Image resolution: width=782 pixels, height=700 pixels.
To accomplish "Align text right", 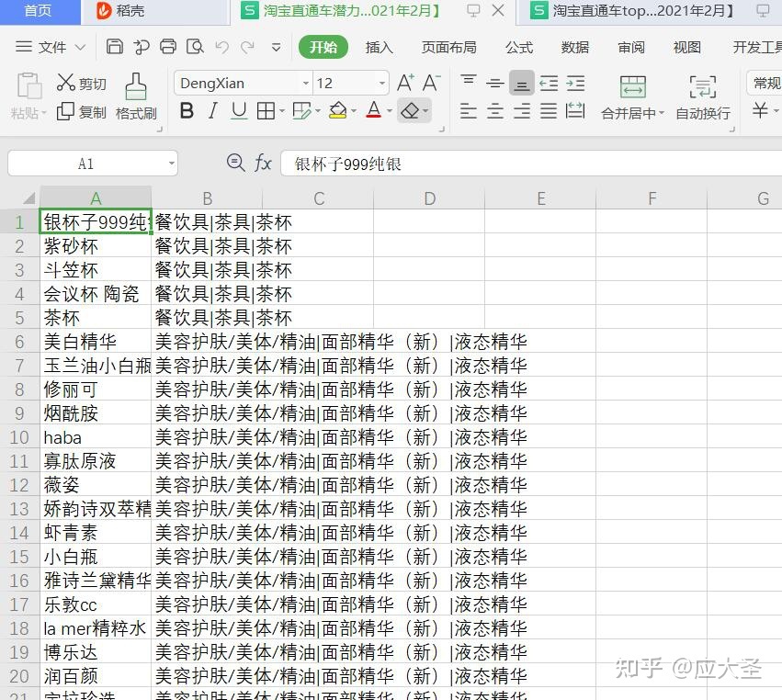I will click(522, 110).
